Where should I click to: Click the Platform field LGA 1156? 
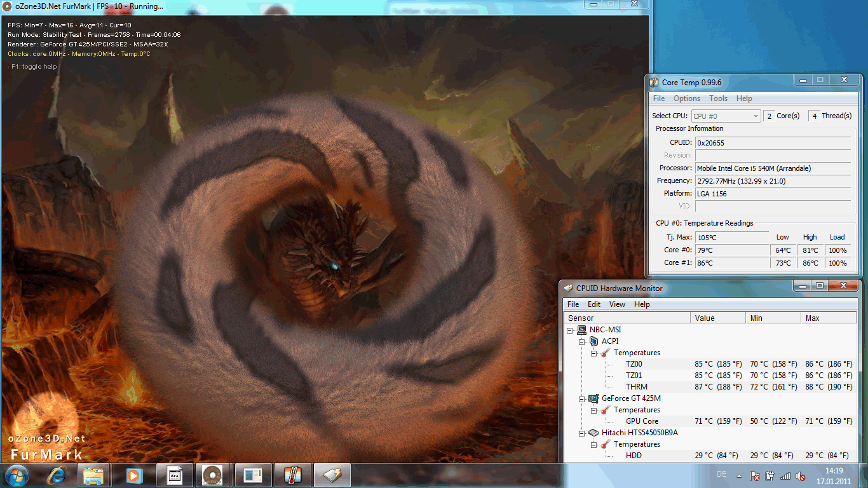[x=773, y=194]
